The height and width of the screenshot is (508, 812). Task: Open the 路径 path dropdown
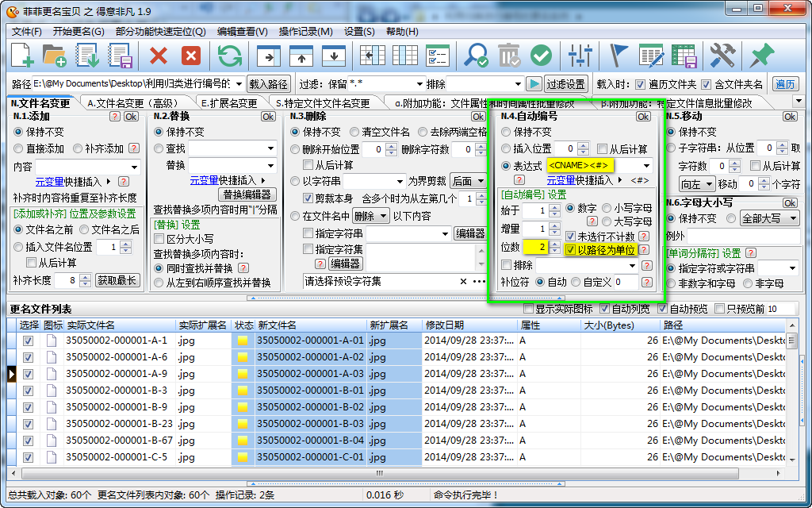click(x=239, y=83)
